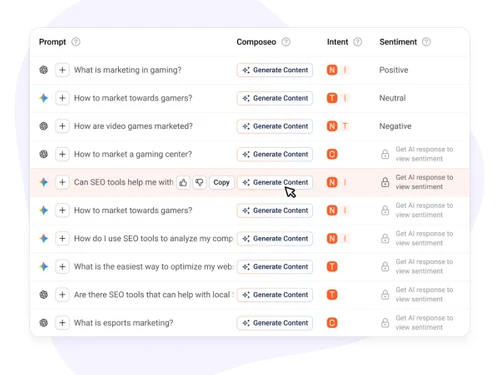
Task: Add 'How to market a gaming center?' using plus
Action: pyautogui.click(x=62, y=154)
